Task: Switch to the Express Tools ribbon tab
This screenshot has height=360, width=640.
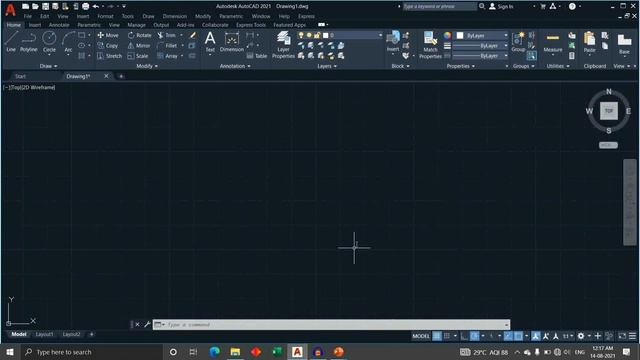Action: tap(251, 25)
